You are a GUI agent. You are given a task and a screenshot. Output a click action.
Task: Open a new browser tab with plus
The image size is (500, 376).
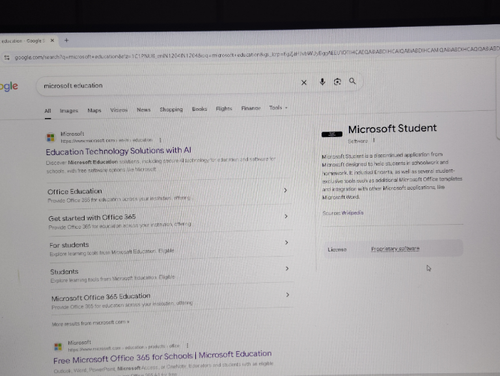(66, 40)
